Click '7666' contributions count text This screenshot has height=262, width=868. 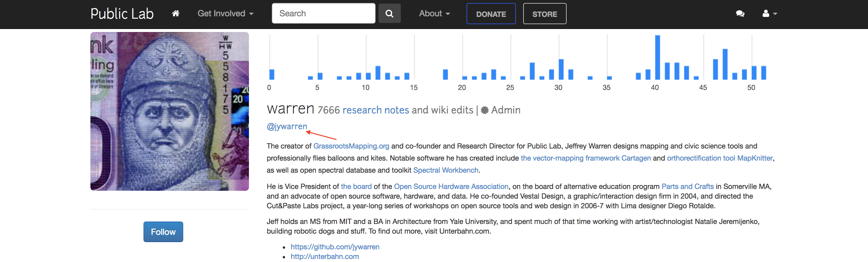point(329,110)
